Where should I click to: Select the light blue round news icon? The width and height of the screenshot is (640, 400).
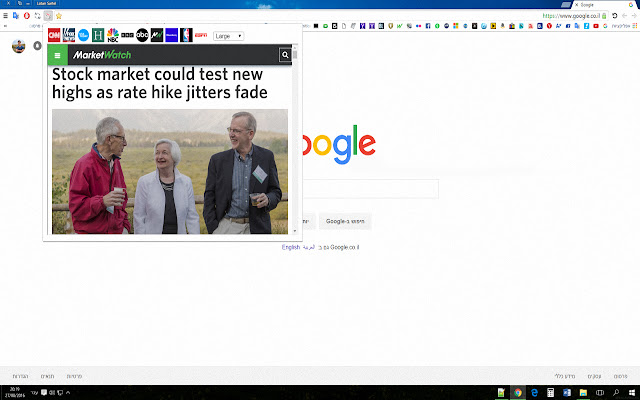83,35
